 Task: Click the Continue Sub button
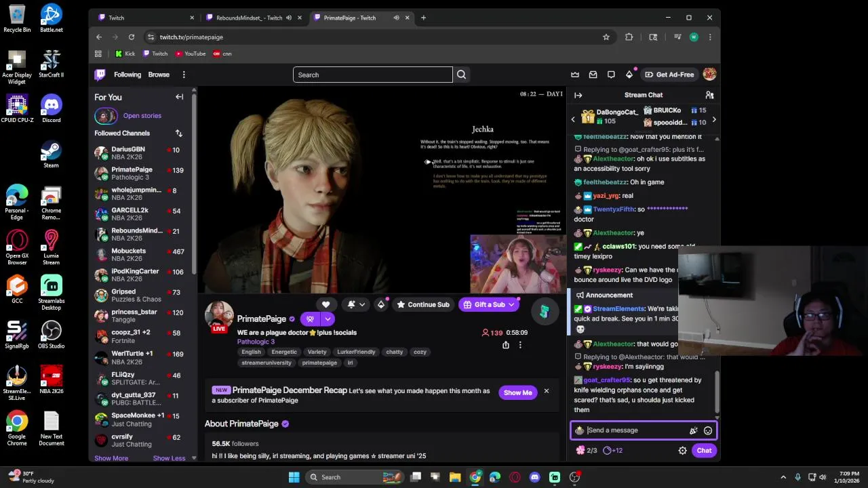[x=423, y=305]
